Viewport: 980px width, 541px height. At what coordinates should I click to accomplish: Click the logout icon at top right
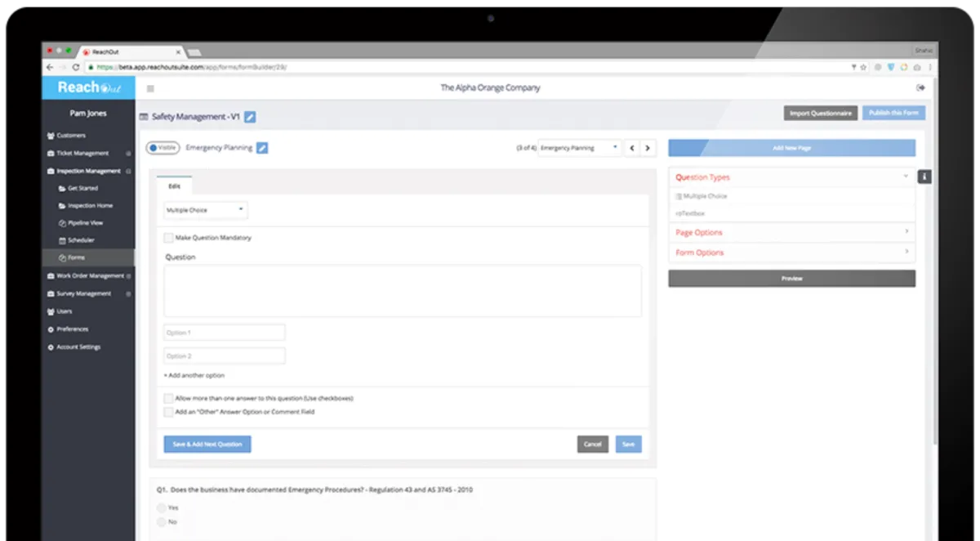pyautogui.click(x=920, y=87)
